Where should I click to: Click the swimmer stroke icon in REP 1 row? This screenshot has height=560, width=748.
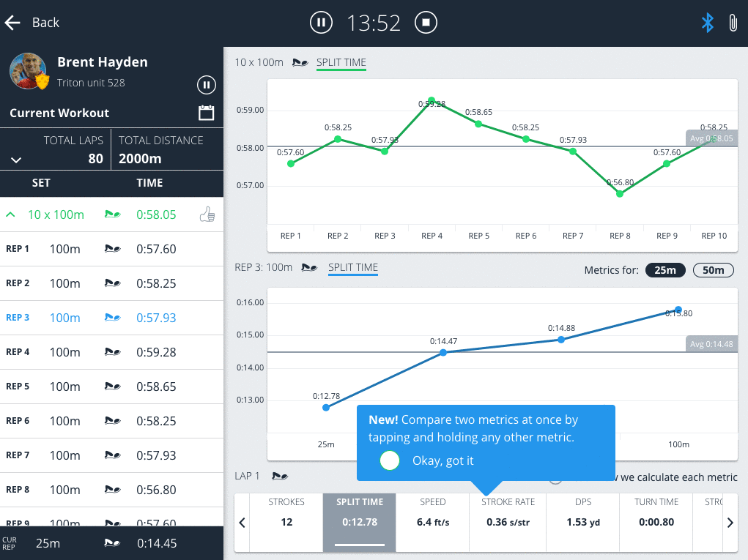pyautogui.click(x=113, y=249)
